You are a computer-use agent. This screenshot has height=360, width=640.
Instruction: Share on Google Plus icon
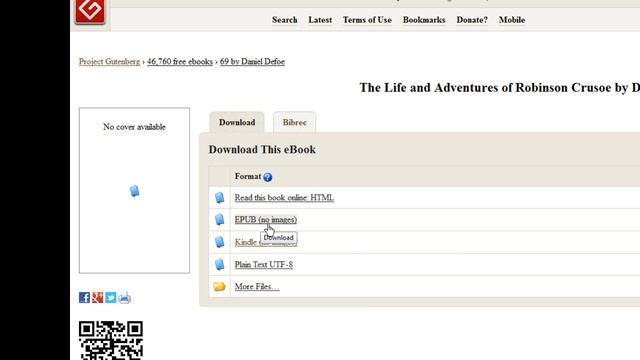click(98, 298)
